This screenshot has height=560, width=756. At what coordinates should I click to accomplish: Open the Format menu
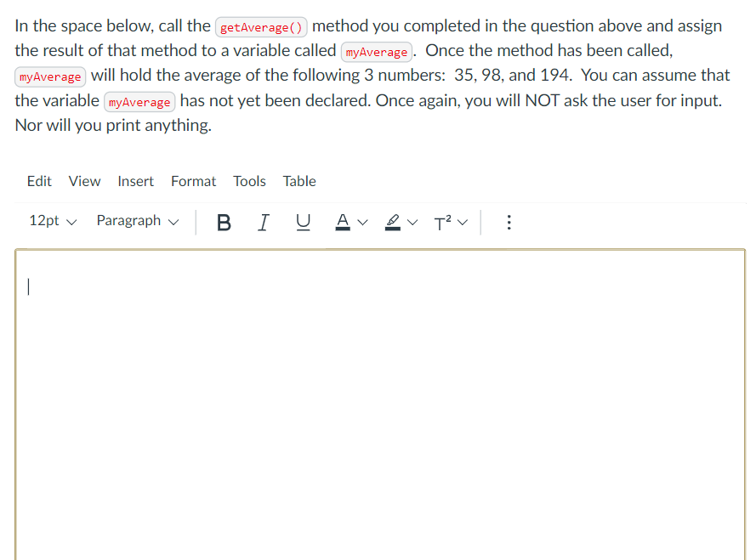coord(193,181)
